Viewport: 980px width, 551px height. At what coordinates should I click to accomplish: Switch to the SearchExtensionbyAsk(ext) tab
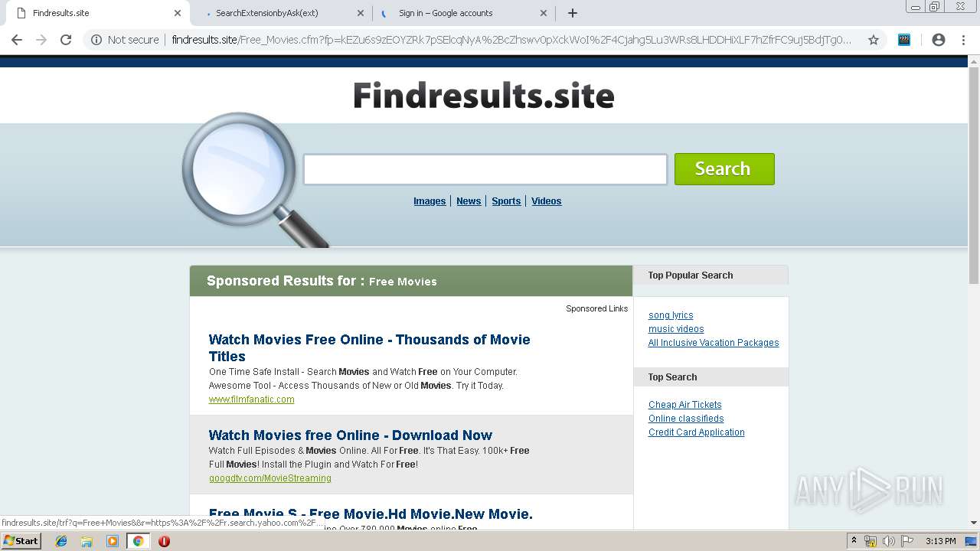(x=282, y=13)
